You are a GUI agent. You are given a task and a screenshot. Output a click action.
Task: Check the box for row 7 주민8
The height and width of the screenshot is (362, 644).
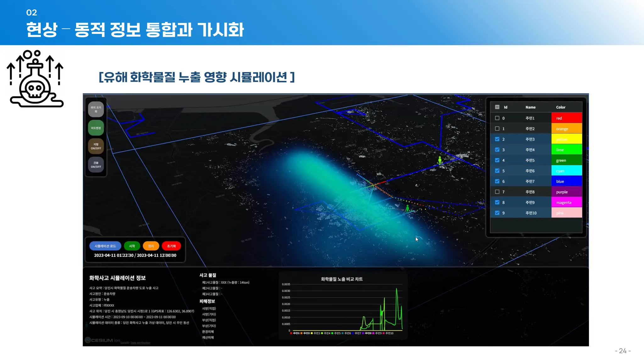[x=497, y=192]
